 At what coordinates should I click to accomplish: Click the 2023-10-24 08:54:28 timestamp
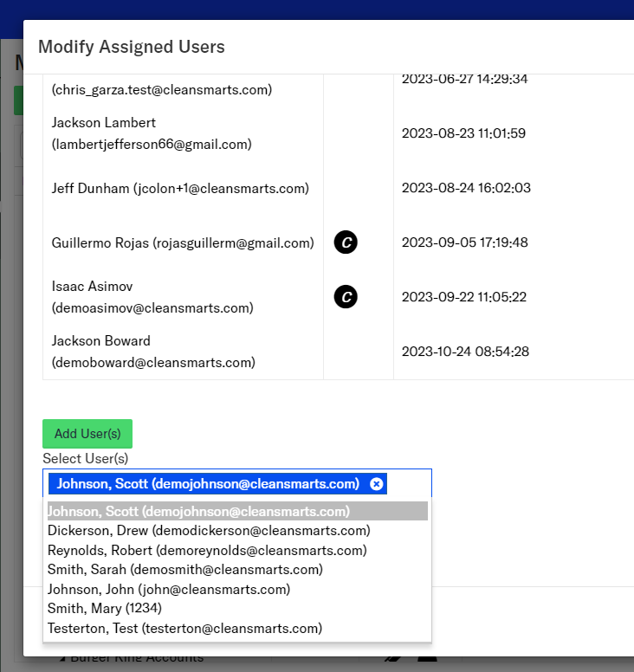(x=465, y=352)
